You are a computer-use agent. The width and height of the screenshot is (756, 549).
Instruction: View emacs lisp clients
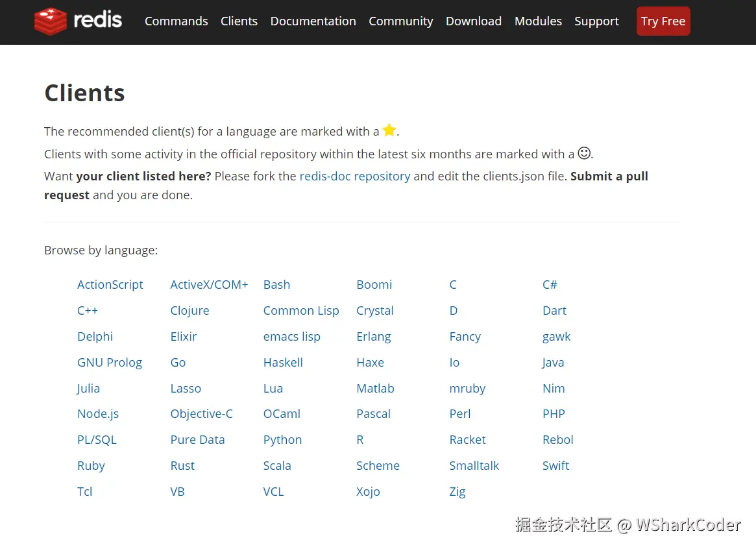click(292, 337)
